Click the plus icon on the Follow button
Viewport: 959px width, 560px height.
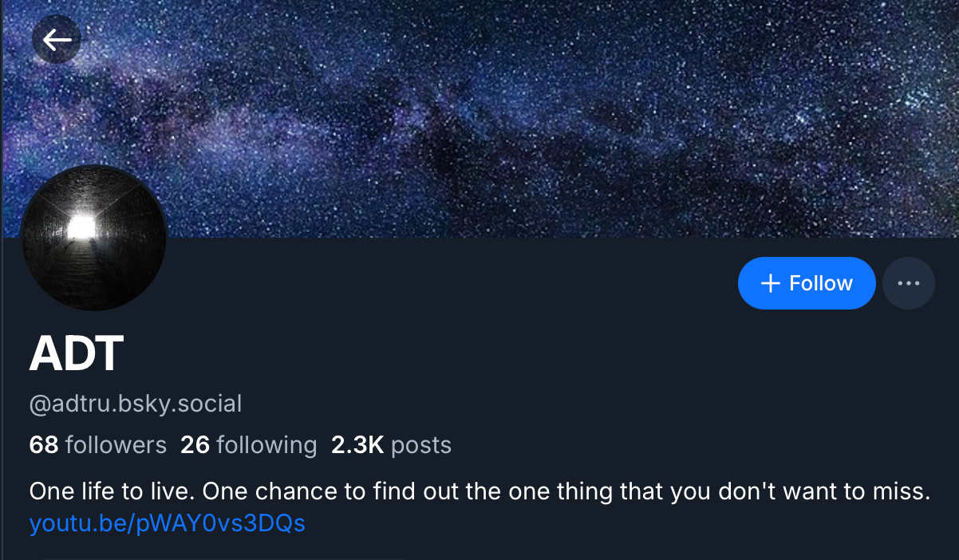click(x=770, y=283)
